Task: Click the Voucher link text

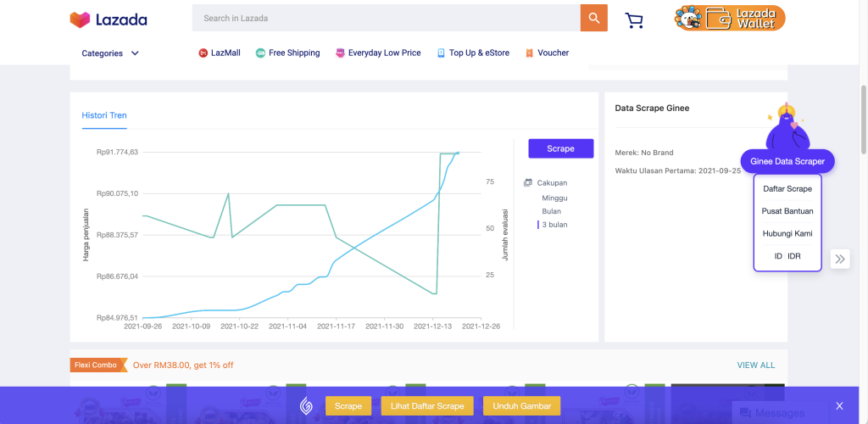Action: coord(553,53)
